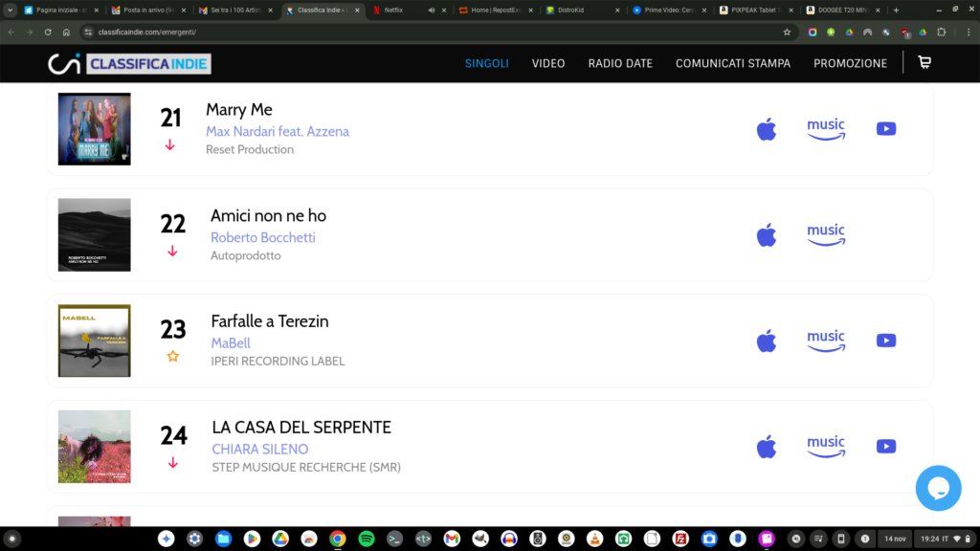Open the shopping cart
The height and width of the screenshot is (551, 980).
tap(924, 62)
